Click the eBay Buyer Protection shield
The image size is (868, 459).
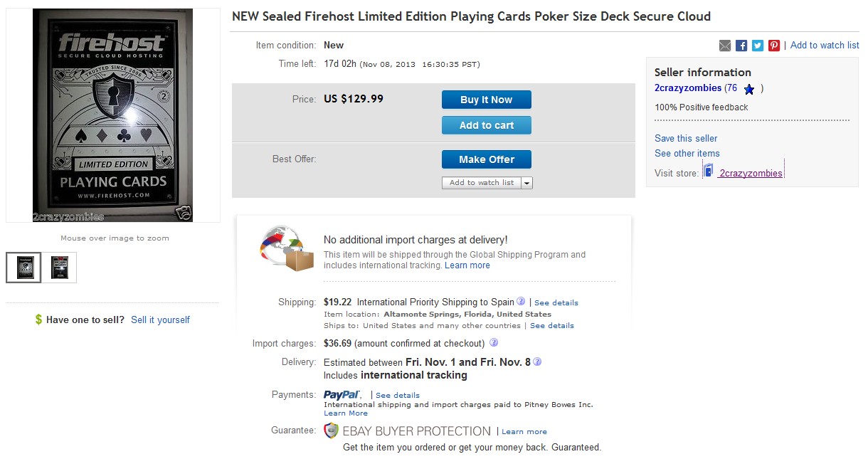coord(331,431)
